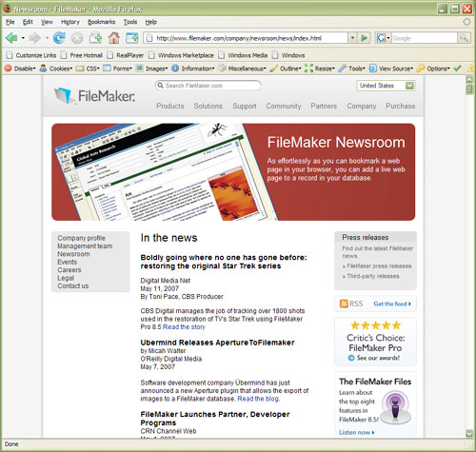The image size is (476, 452).
Task: Open Forms menu in developer toolbar
Action: click(117, 69)
